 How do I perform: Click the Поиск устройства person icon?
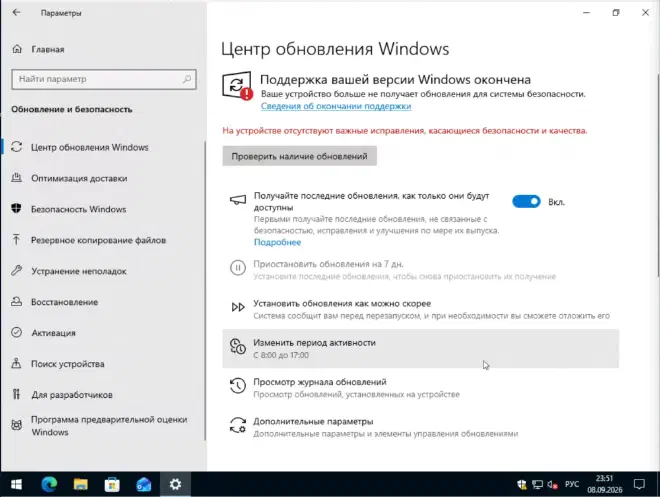point(16,363)
